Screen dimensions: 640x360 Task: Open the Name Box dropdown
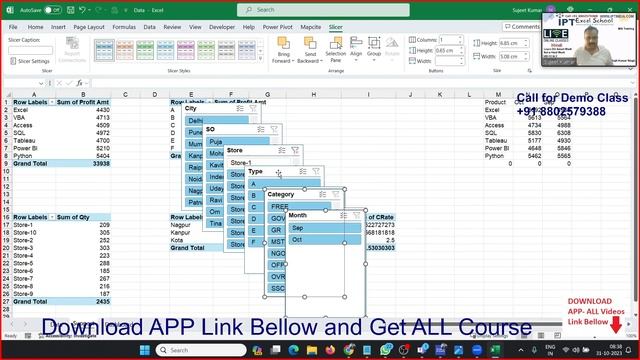tap(41, 83)
